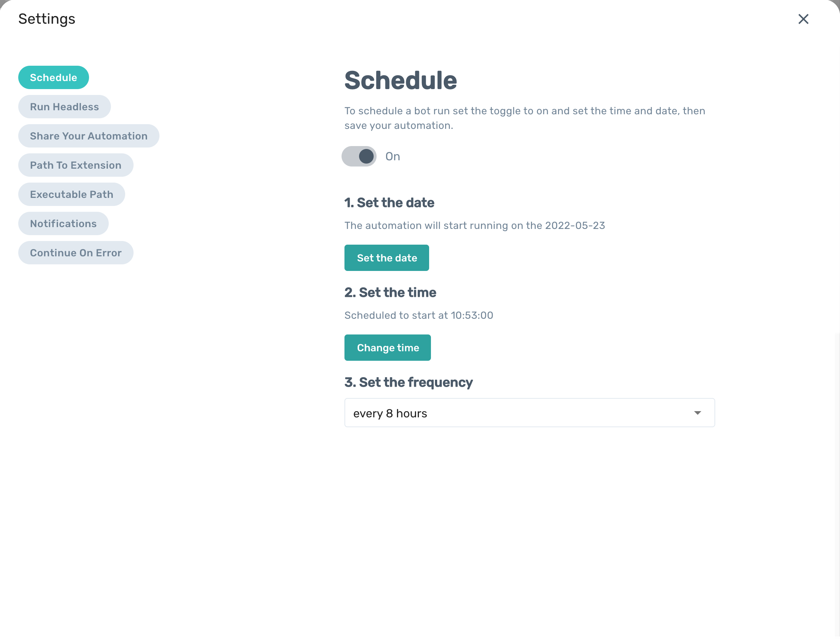
Task: Click the Set the frequency heading
Action: point(408,382)
